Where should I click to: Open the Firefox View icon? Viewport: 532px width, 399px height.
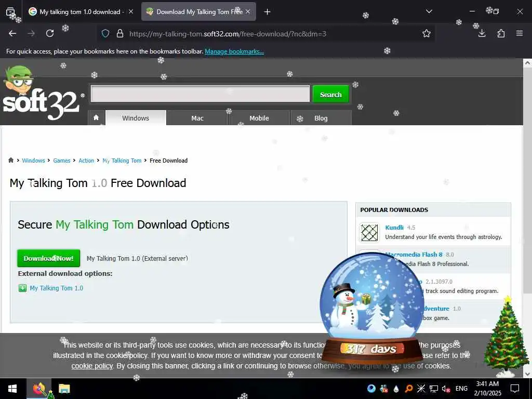10,12
